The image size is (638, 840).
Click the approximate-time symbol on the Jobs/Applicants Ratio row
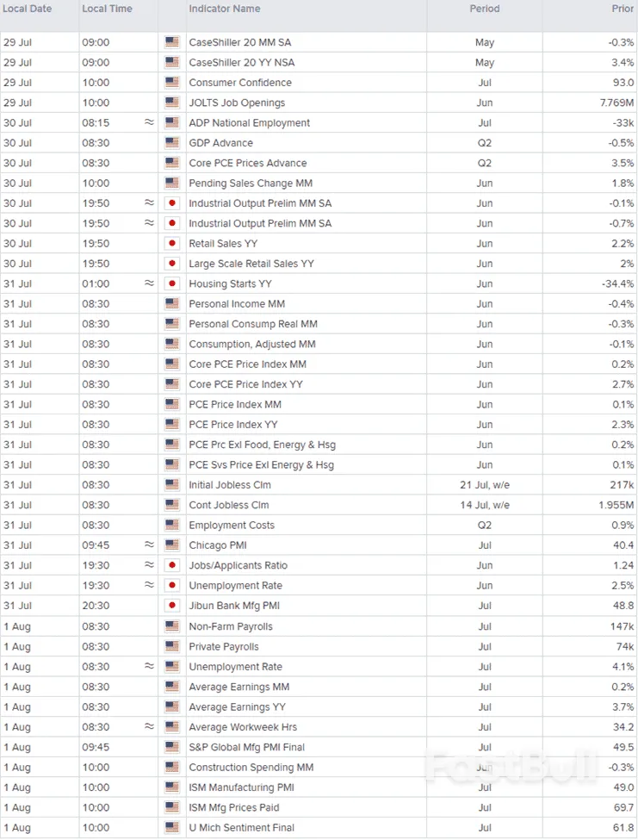pyautogui.click(x=149, y=565)
